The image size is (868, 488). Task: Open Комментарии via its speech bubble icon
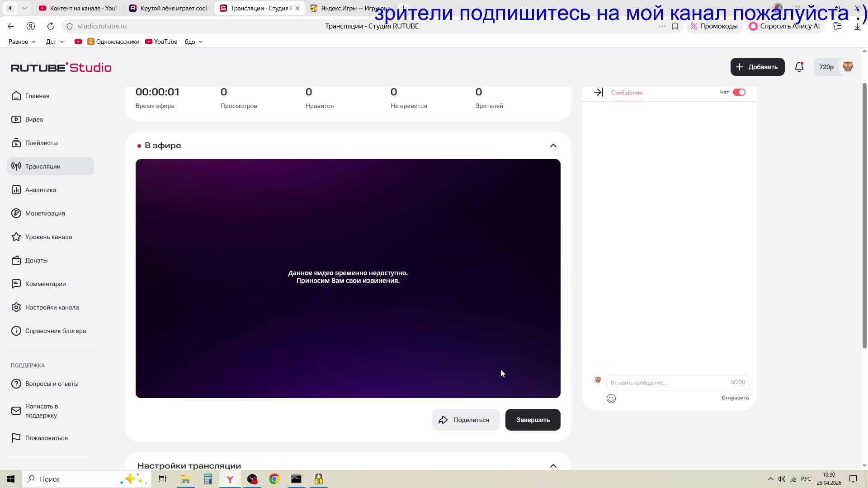(16, 284)
